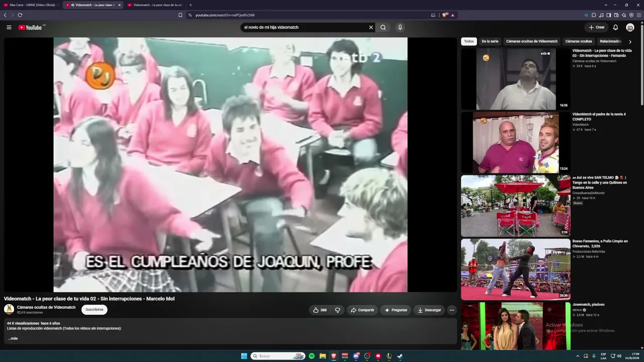Select the Todos filter chip
The width and height of the screenshot is (644, 362).
pos(469,41)
